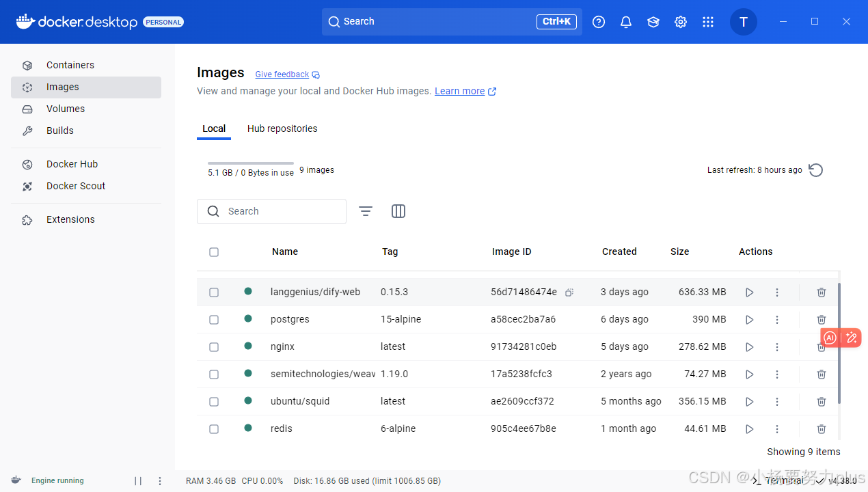
Task: Open notifications bell icon
Action: click(x=626, y=22)
